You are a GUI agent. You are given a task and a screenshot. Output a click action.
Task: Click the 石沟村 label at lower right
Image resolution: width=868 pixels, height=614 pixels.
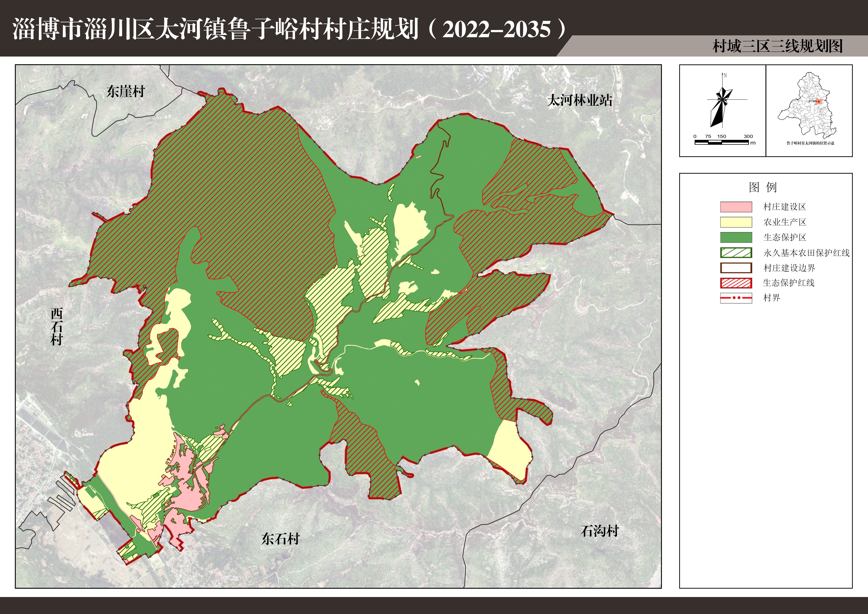[600, 531]
